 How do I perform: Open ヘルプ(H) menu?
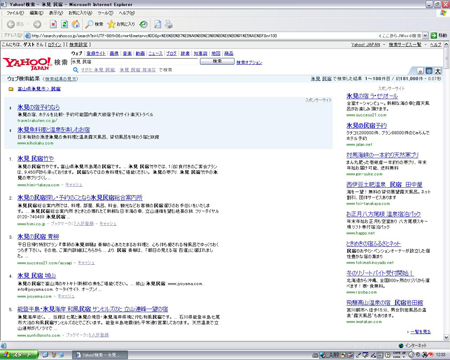click(x=127, y=13)
